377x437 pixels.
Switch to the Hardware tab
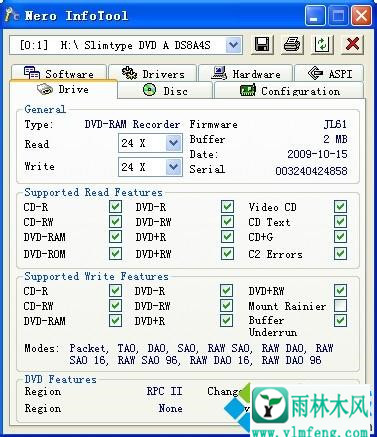[246, 73]
